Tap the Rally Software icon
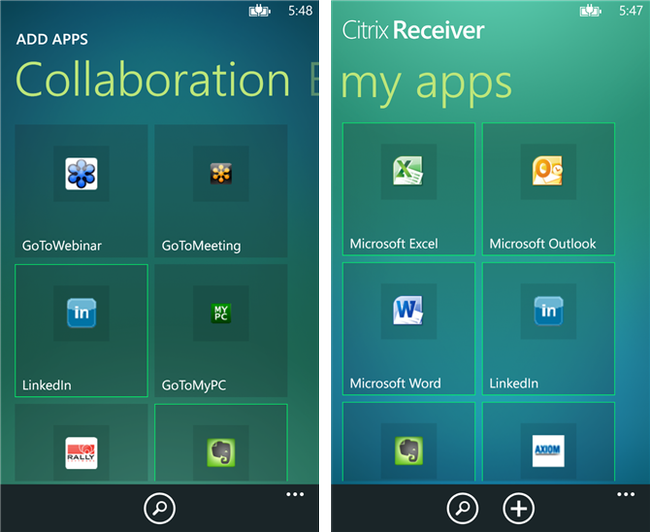The image size is (650, 532). point(81,453)
